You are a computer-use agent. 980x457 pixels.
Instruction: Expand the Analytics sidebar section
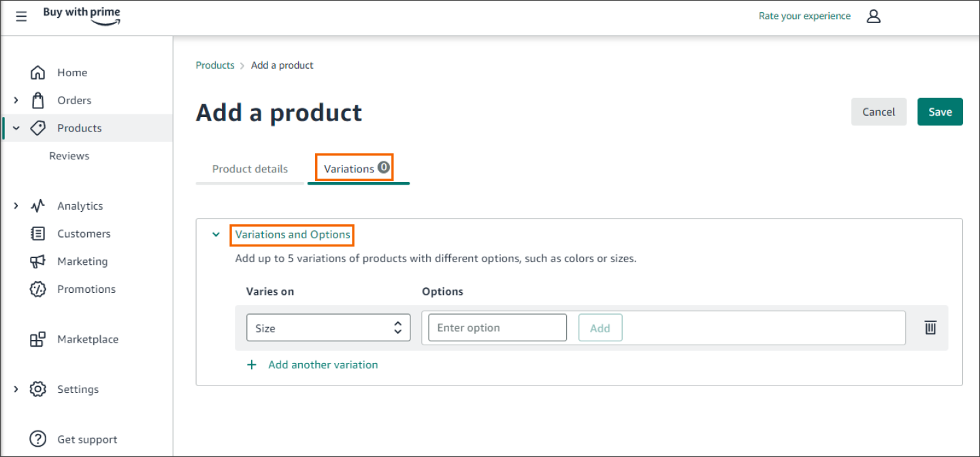[16, 206]
